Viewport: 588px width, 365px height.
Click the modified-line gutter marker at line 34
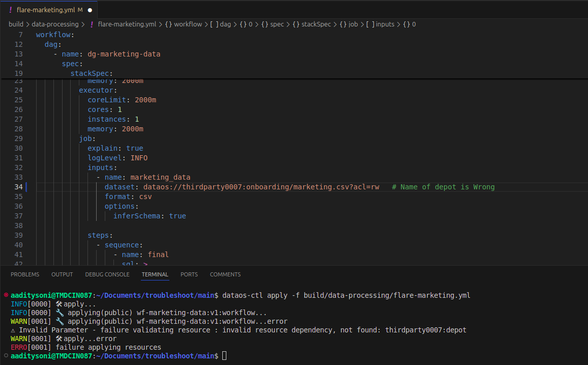coord(26,187)
